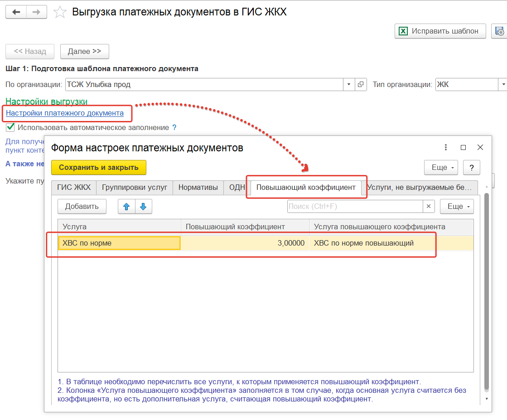Add page to favorites with star icon
This screenshot has height=420, width=507.
coord(60,12)
